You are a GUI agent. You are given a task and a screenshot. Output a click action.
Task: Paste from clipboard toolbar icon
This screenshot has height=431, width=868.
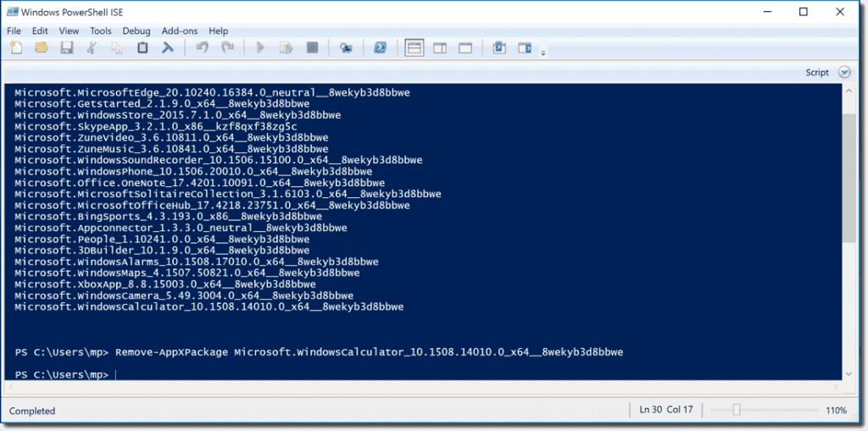click(x=142, y=48)
